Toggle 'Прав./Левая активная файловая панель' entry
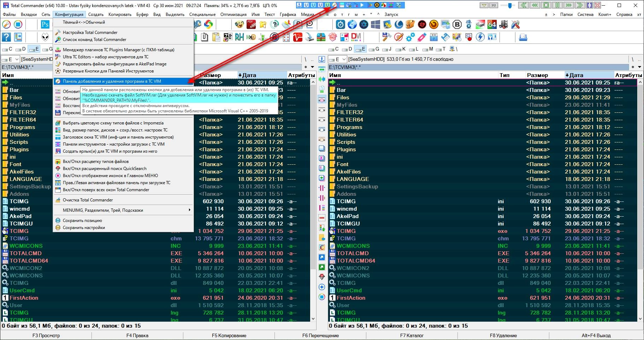 pos(123,183)
